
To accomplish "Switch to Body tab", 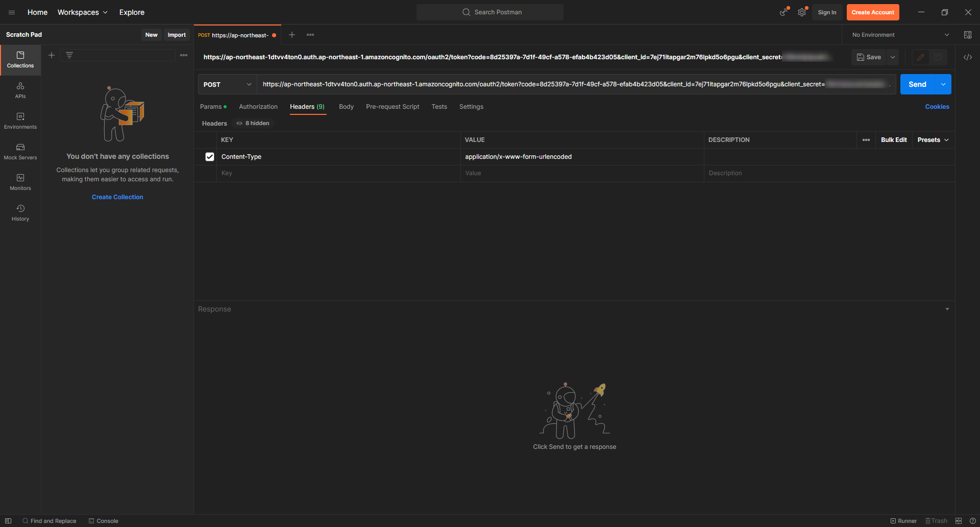I will (346, 107).
